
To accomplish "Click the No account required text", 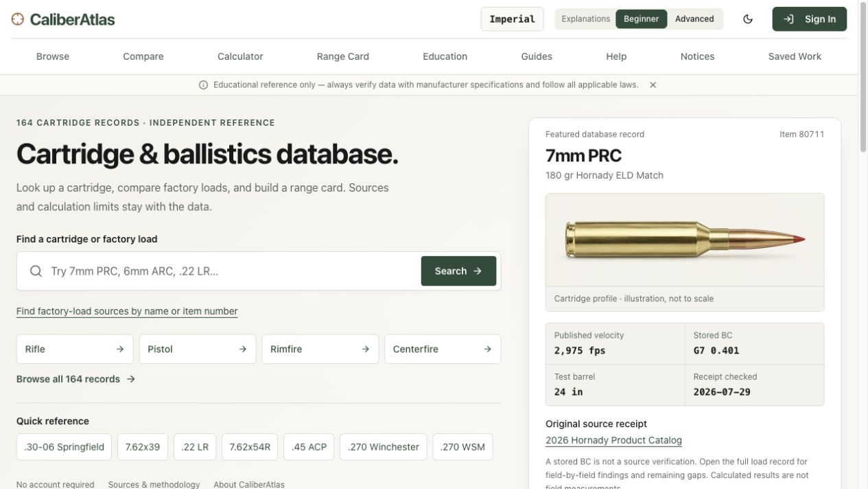I will (56, 484).
